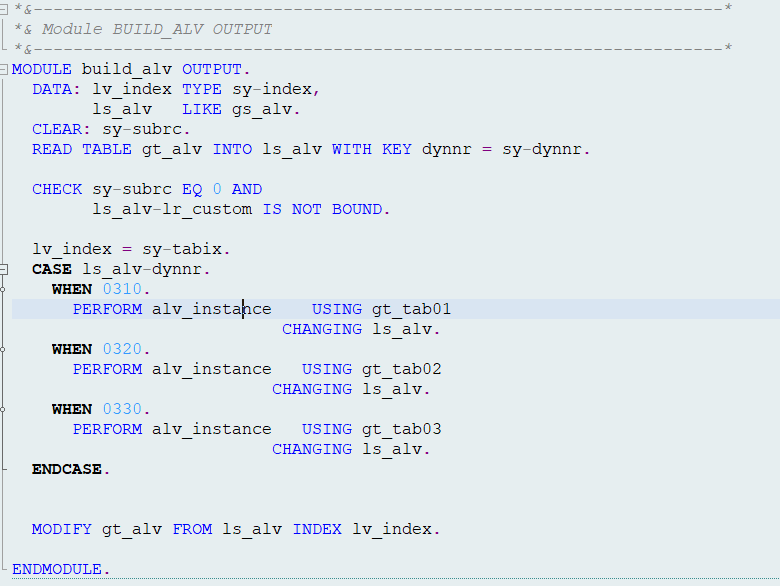Image resolution: width=780 pixels, height=586 pixels.
Task: Click 'gt_tab02' parameter
Action: pyautogui.click(x=401, y=369)
